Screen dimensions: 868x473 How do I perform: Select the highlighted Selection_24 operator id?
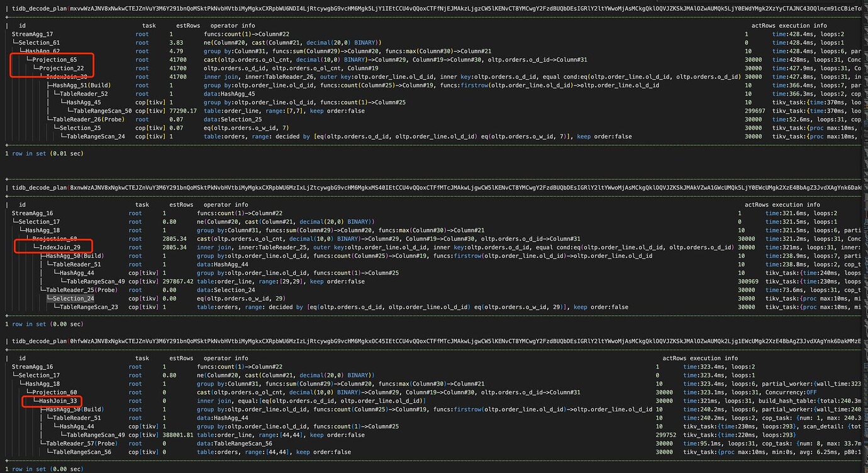(x=73, y=299)
